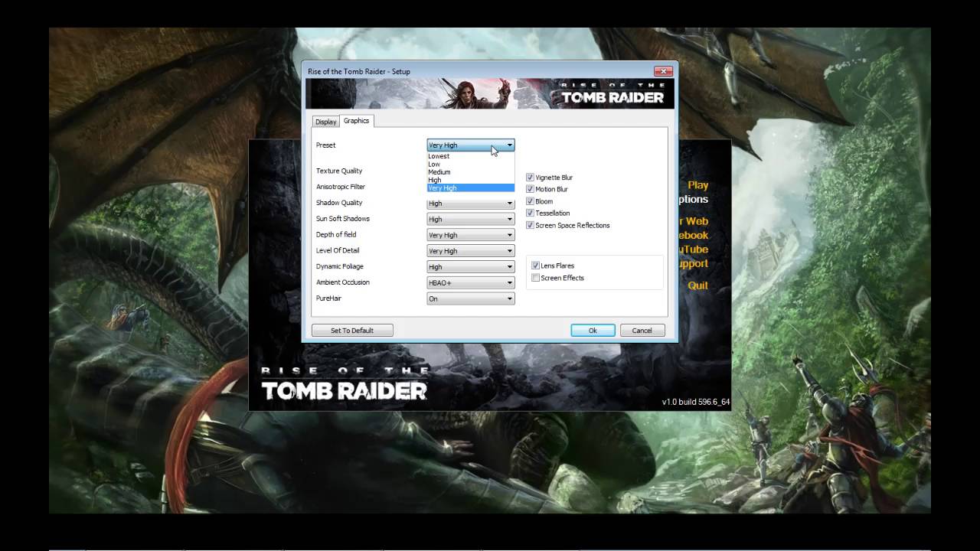Confirm settings with the Ok button
Image resolution: width=980 pixels, height=551 pixels.
click(x=593, y=331)
